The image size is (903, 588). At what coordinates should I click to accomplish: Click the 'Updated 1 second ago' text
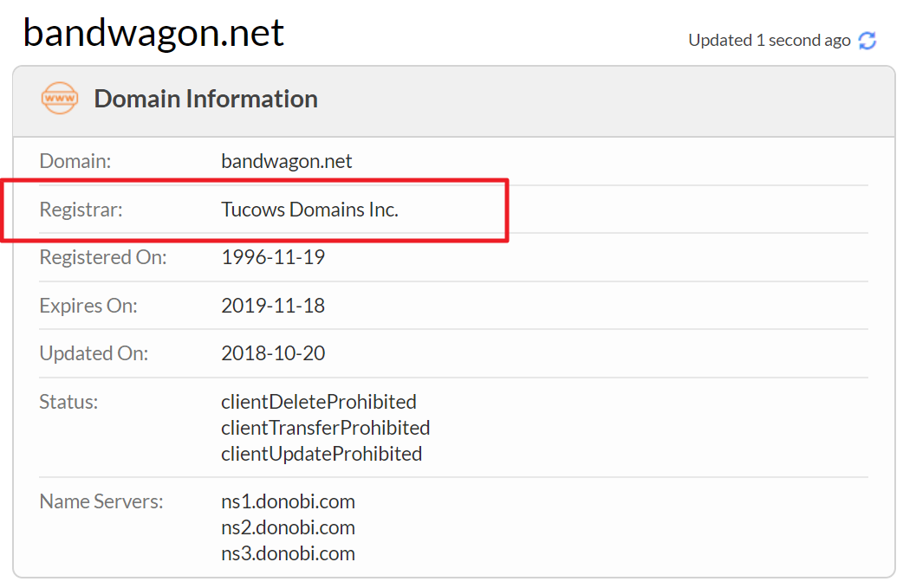(769, 41)
